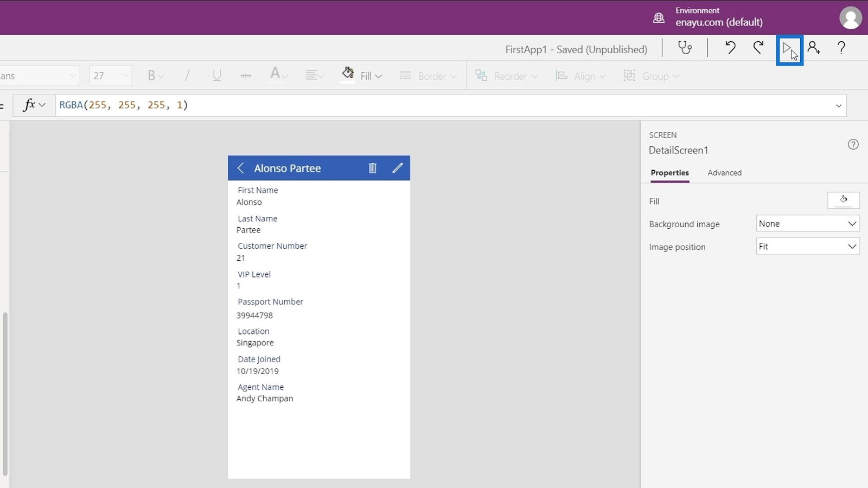Open the Group dropdown
This screenshot has height=488, width=868.
[x=651, y=76]
